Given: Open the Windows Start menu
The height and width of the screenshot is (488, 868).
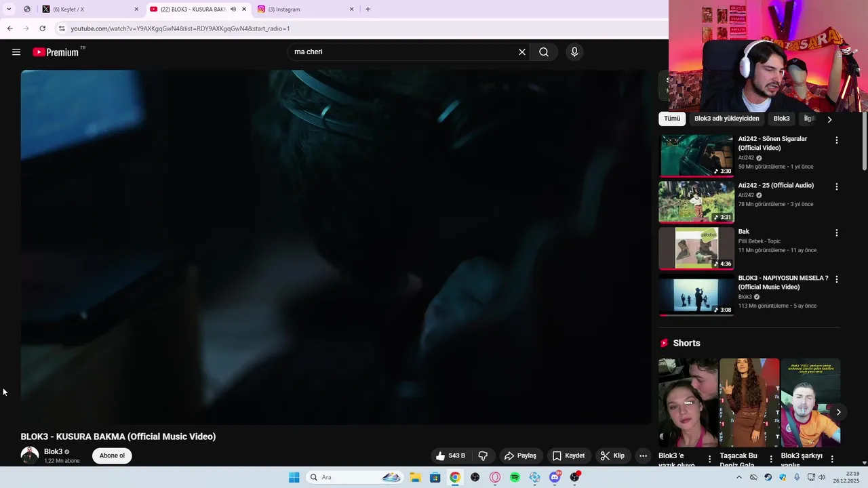Looking at the screenshot, I should point(294,477).
